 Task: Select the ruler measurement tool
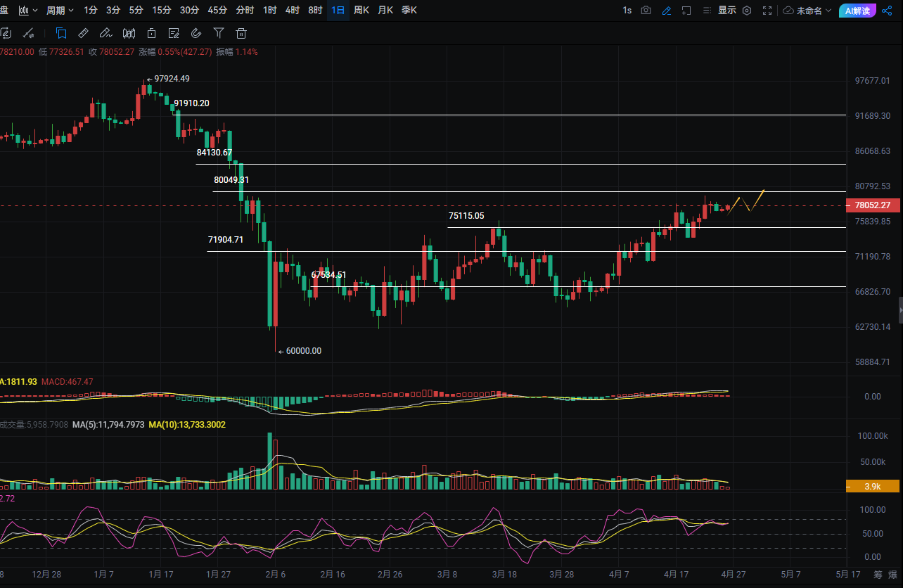click(83, 33)
